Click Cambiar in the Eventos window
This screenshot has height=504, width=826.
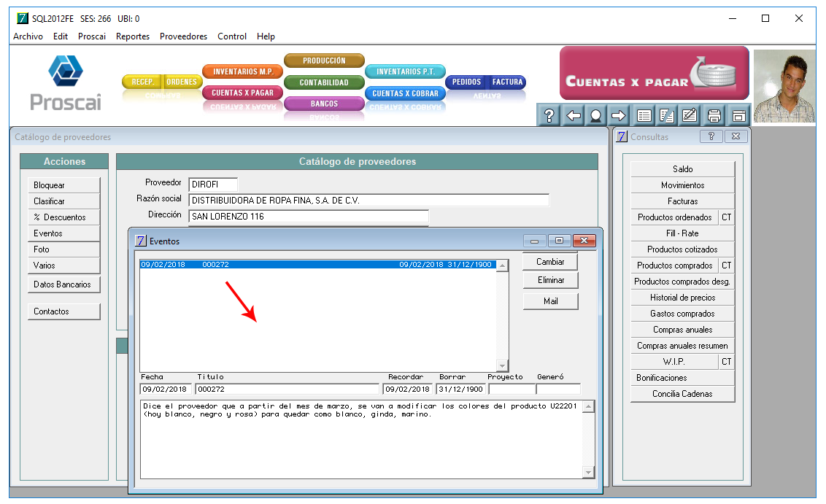coord(550,262)
